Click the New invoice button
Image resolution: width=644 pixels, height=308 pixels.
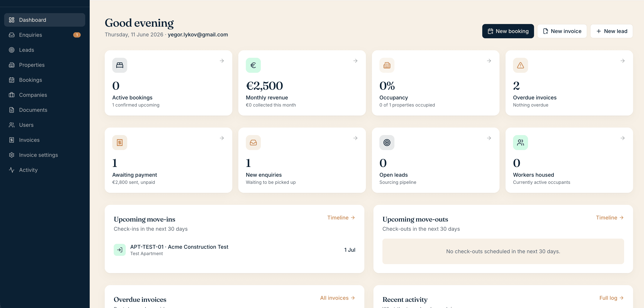pyautogui.click(x=562, y=31)
